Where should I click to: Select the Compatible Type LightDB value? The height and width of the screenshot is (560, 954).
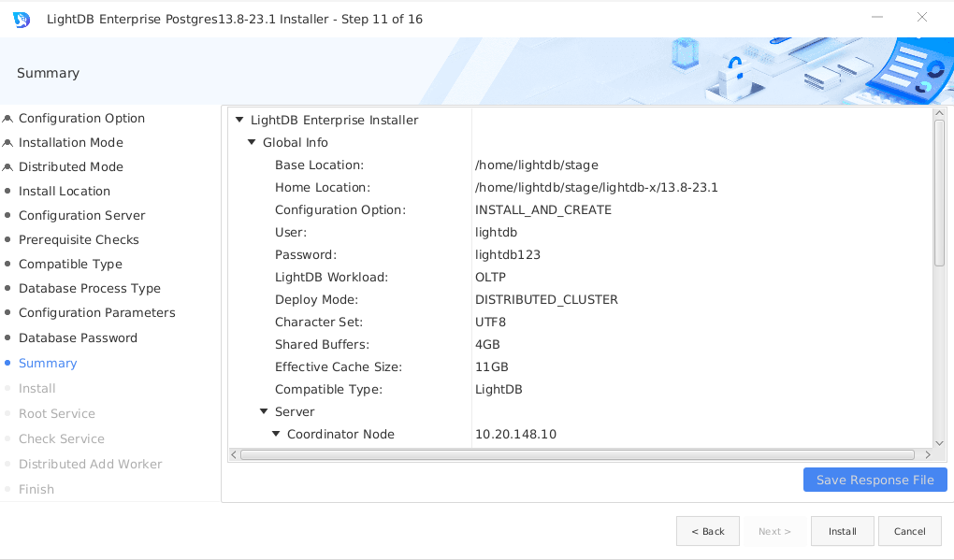pos(499,389)
